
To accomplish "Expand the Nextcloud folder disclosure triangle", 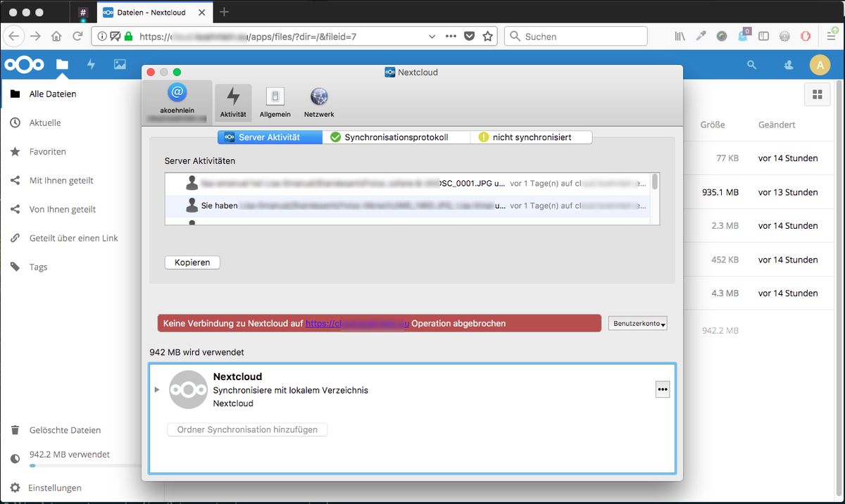I will (157, 390).
